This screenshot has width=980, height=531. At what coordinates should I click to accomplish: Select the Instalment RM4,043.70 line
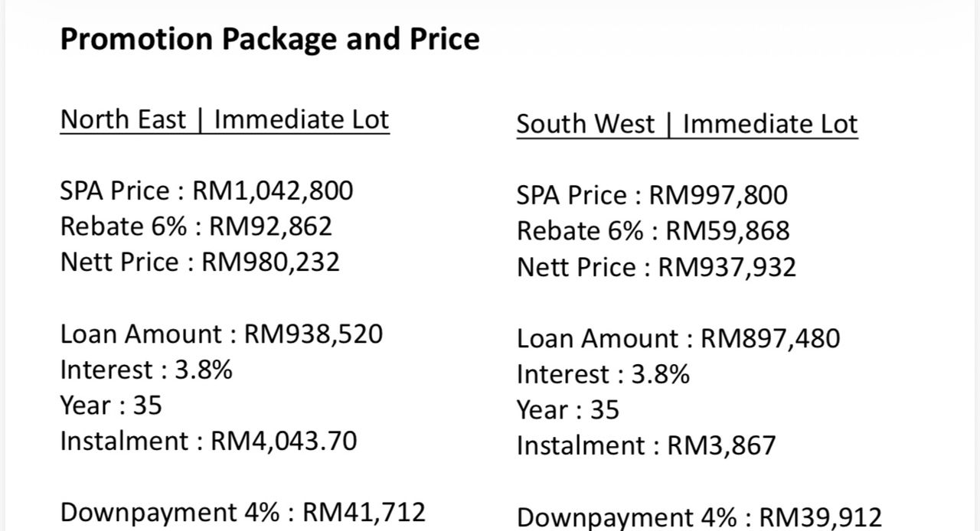208,441
